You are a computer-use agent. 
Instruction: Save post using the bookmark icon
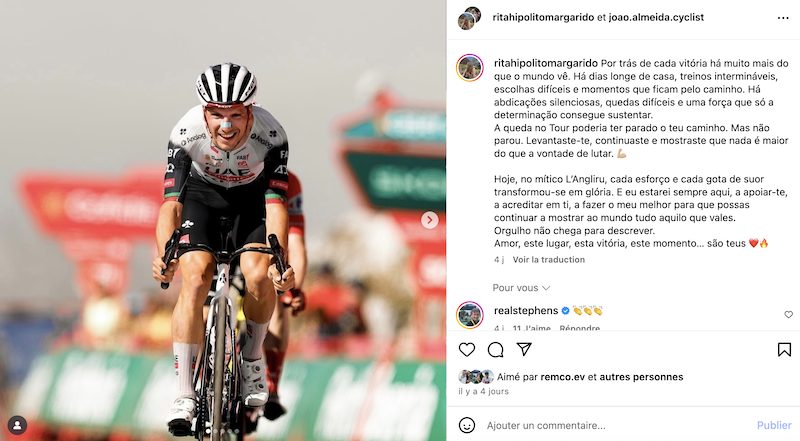784,350
